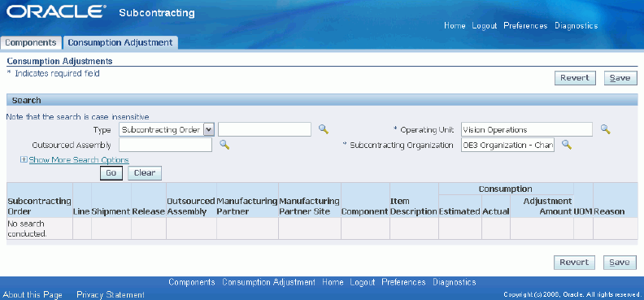Image resolution: width=644 pixels, height=300 pixels.
Task: Click Diagnostics in the footer
Action: [x=455, y=282]
